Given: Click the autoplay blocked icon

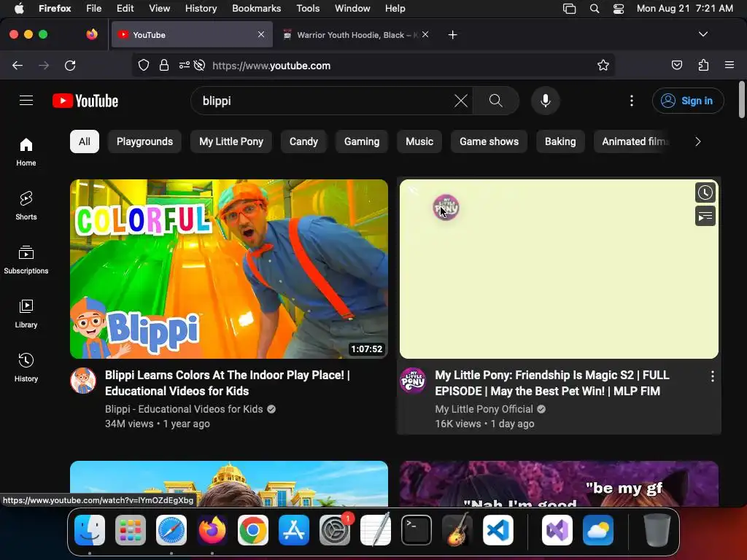Looking at the screenshot, I should [x=200, y=65].
